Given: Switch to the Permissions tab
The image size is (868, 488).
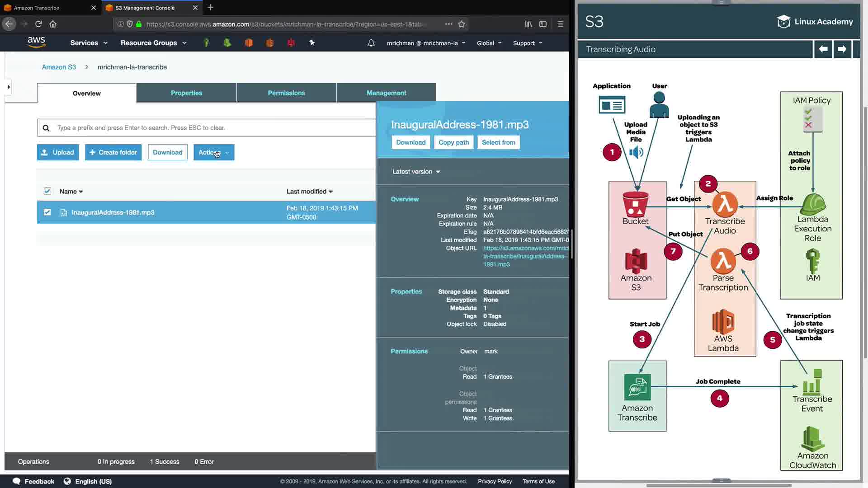Looking at the screenshot, I should point(286,93).
